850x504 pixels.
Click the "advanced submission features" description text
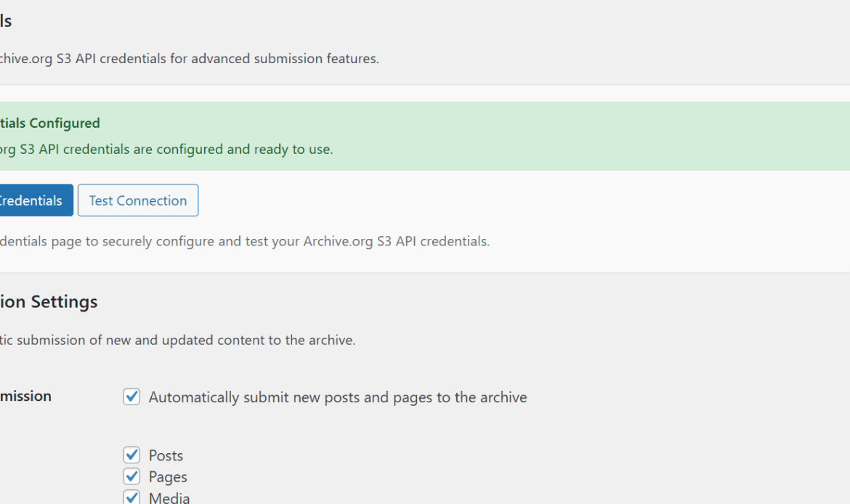(189, 59)
